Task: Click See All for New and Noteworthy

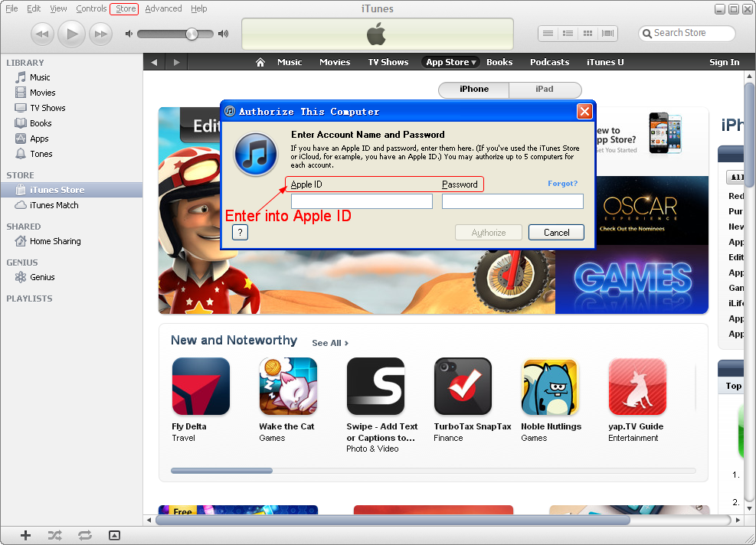Action: (x=330, y=343)
